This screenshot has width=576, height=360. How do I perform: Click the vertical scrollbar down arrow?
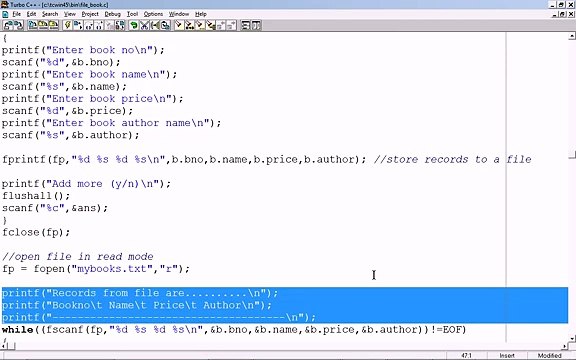pos(572,339)
